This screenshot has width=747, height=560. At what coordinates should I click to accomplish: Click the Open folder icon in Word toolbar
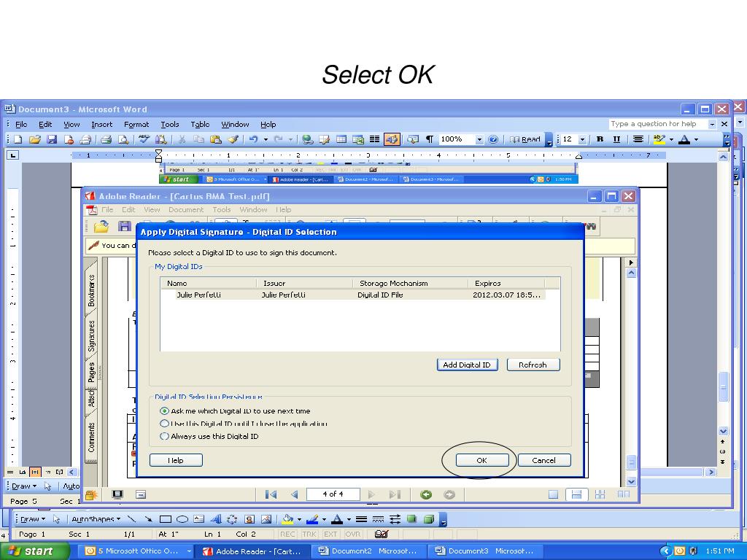click(x=35, y=139)
